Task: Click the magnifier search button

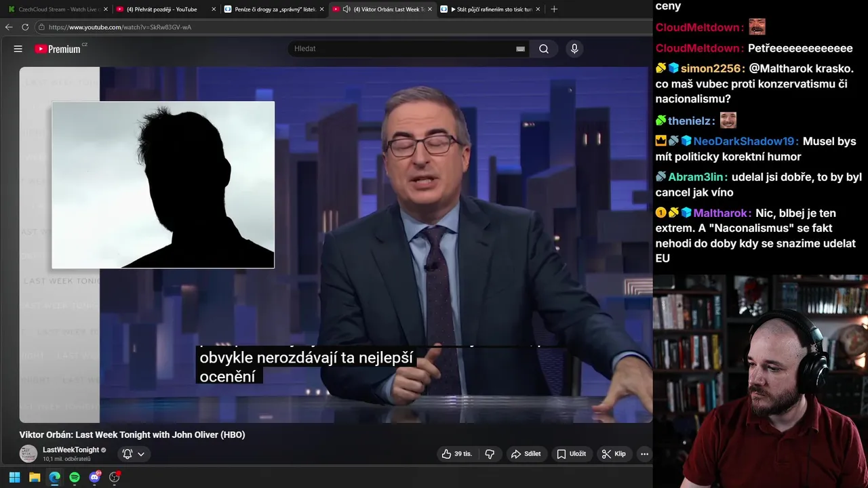Action: pos(544,49)
